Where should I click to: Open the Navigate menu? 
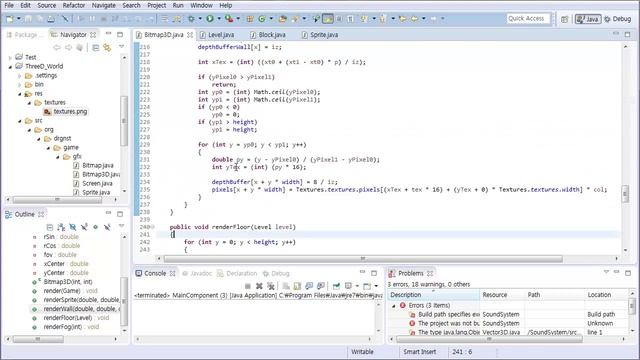pos(104,5)
